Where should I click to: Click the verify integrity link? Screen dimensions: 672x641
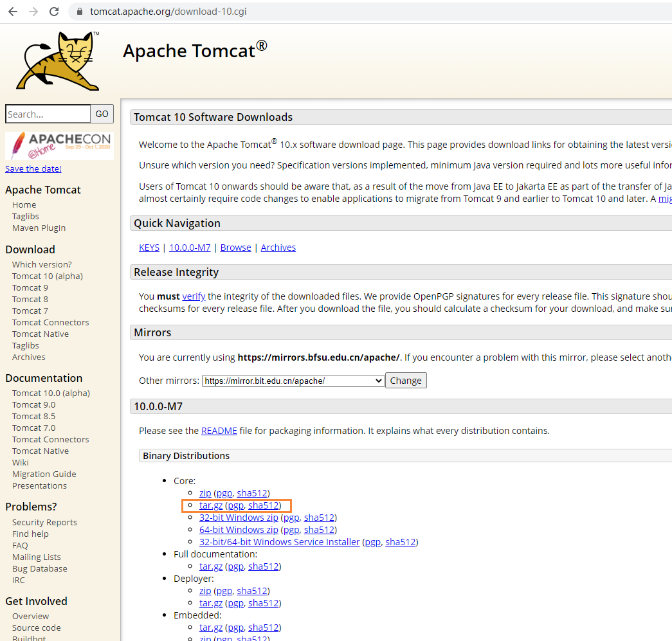coord(194,296)
